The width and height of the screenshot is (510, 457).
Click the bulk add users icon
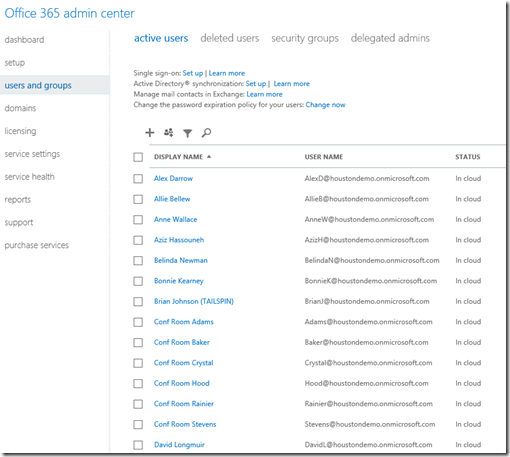(169, 133)
